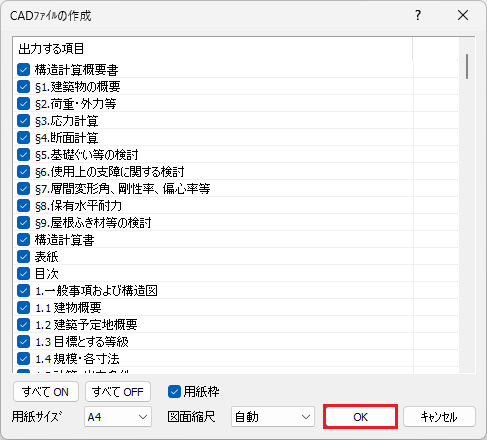Click the help question mark icon
The width and height of the screenshot is (487, 440).
pyautogui.click(x=418, y=15)
